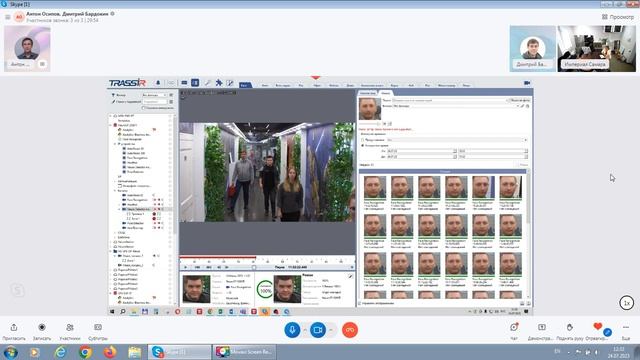Click the highlighted layout icon in TRASSIR toolbar
This screenshot has height=360, width=640.
coord(195,83)
